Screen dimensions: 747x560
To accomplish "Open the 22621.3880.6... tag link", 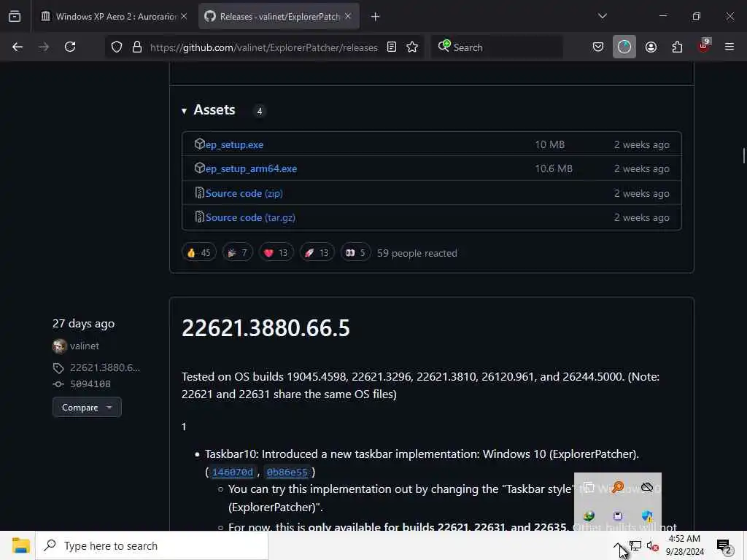I will [105, 367].
